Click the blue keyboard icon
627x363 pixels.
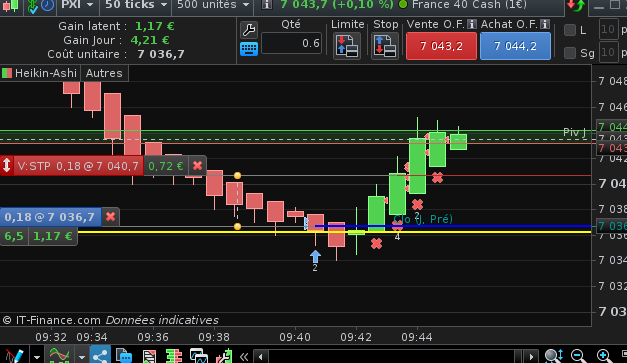point(249,49)
